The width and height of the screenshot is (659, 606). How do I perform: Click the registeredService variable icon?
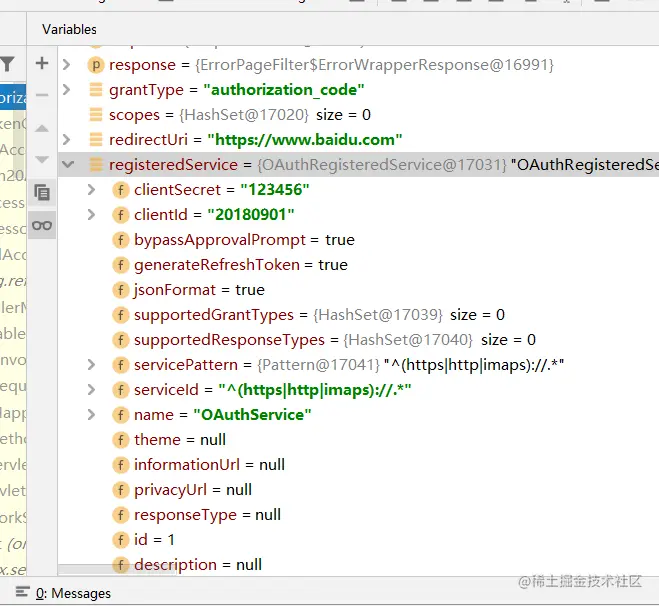[x=96, y=165]
